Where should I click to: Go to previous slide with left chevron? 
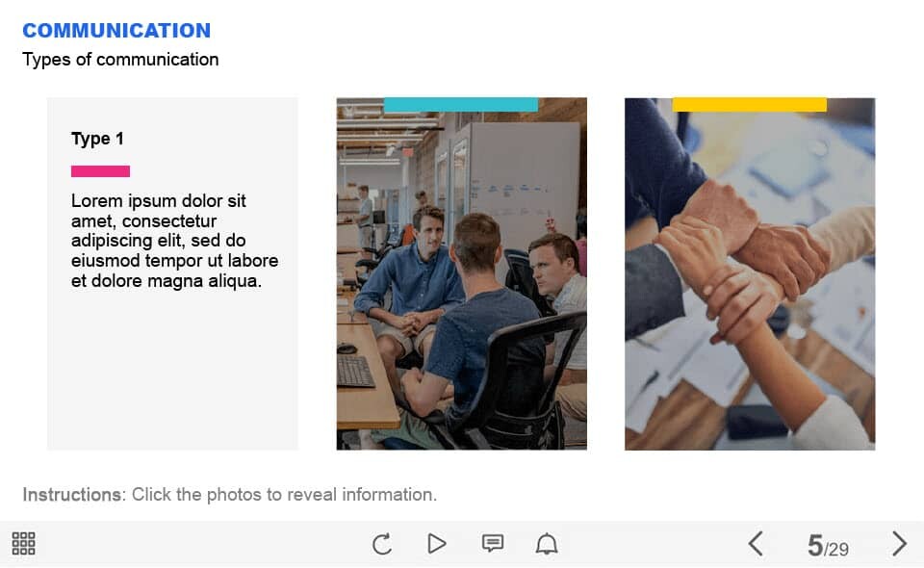point(757,543)
